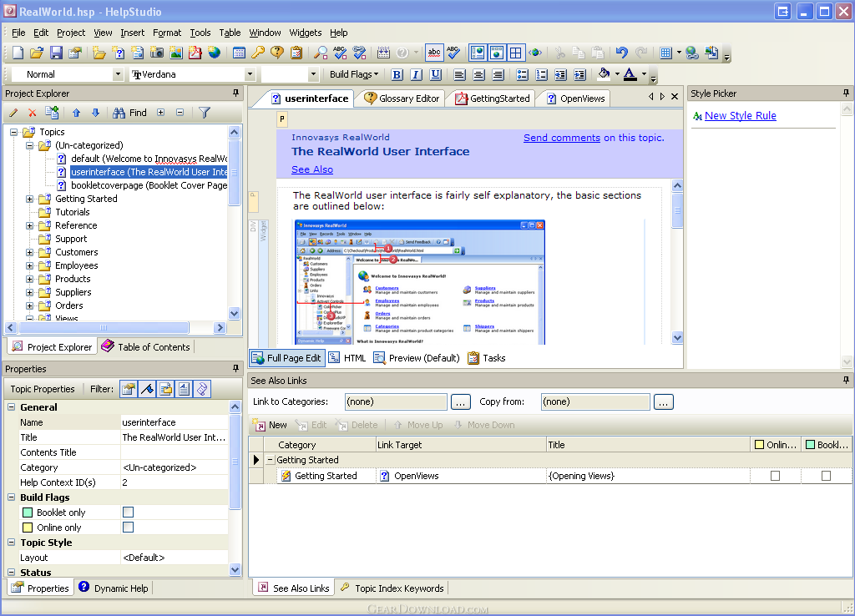Toggle Bold formatting
The image size is (855, 616).
coord(397,74)
